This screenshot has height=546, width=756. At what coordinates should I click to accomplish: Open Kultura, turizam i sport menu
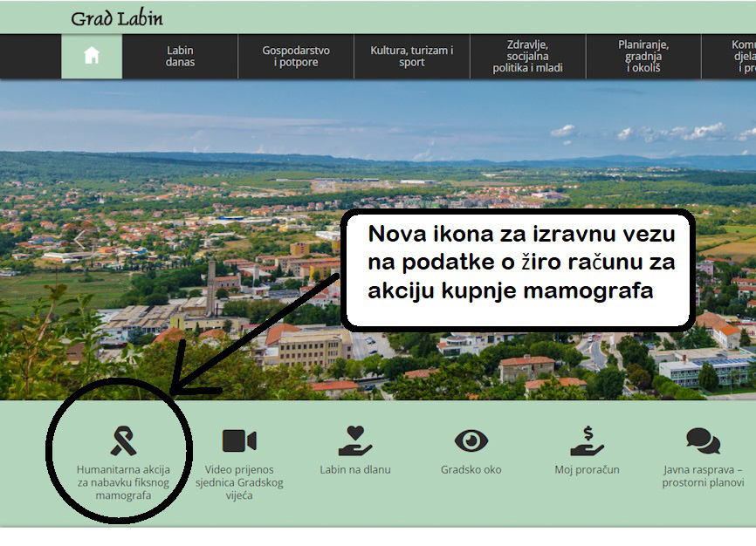pyautogui.click(x=411, y=57)
